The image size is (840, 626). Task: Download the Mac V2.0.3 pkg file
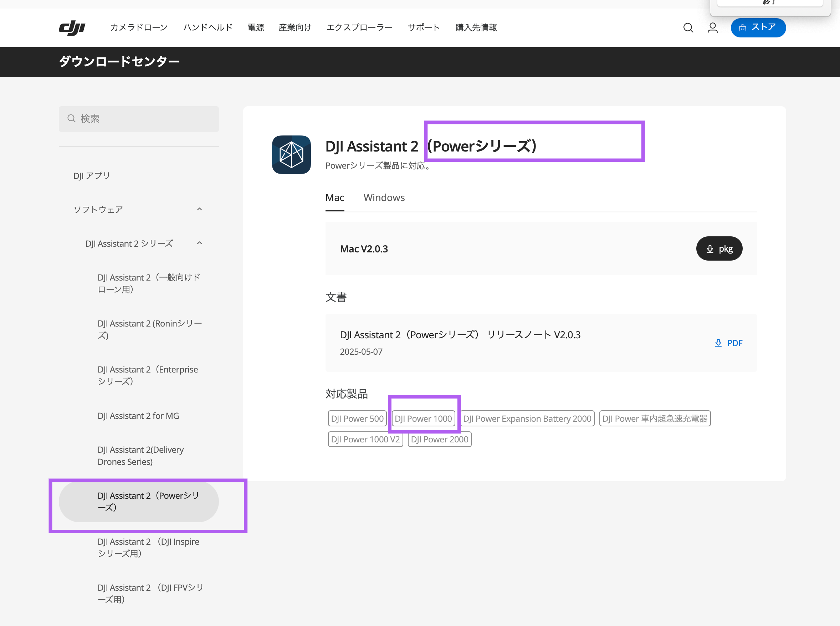tap(719, 248)
